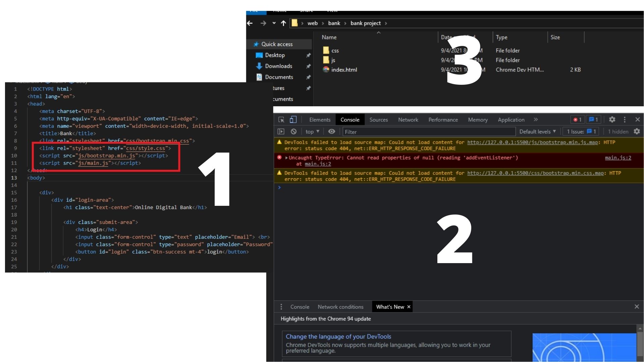Switch to the Network panel tab
Screen dimensions: 644x362
point(408,120)
